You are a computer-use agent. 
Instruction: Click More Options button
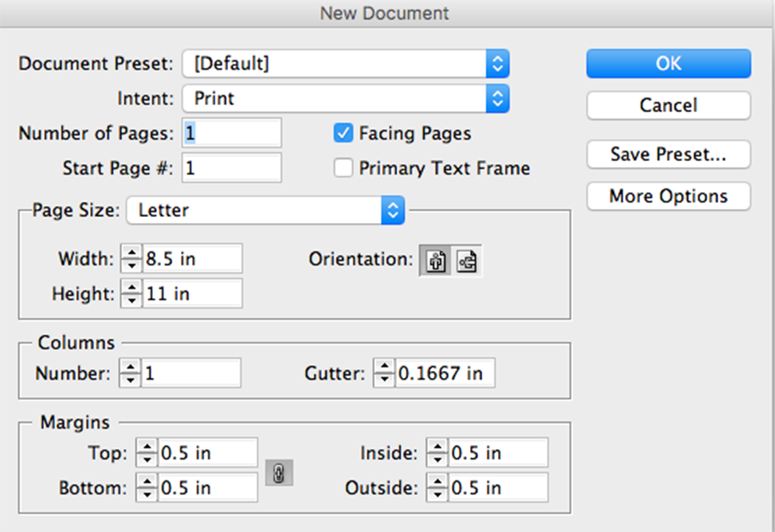(x=668, y=196)
